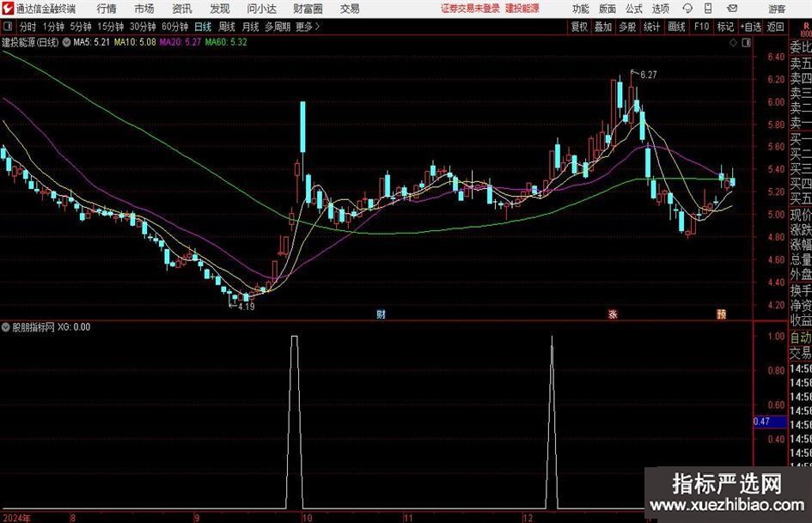Click the 6.27 high price label

pyautogui.click(x=649, y=75)
